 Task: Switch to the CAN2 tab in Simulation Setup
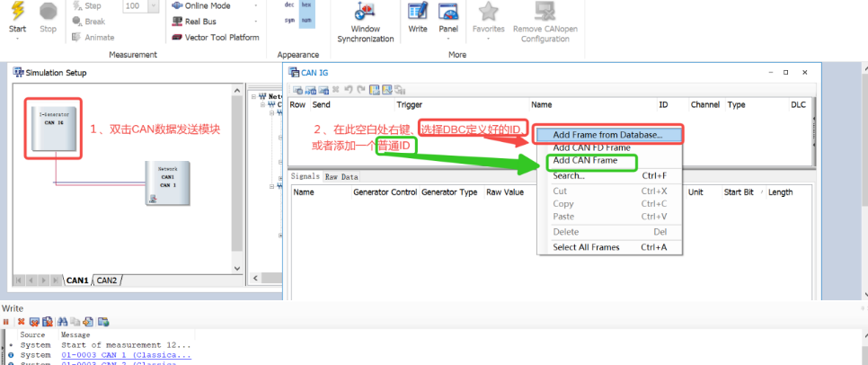[x=107, y=280]
